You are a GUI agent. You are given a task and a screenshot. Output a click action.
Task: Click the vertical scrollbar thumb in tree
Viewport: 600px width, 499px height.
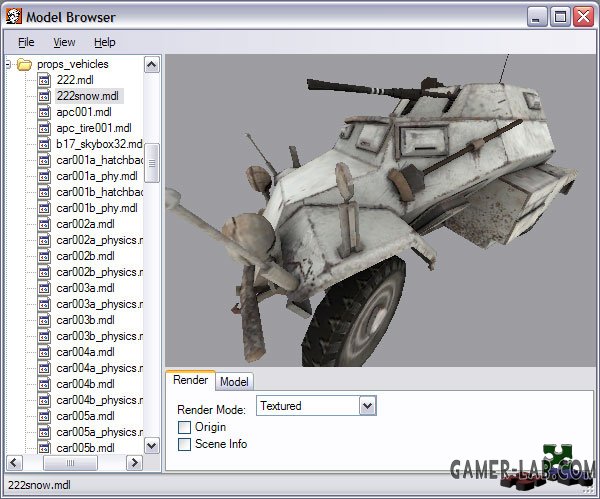coord(152,163)
